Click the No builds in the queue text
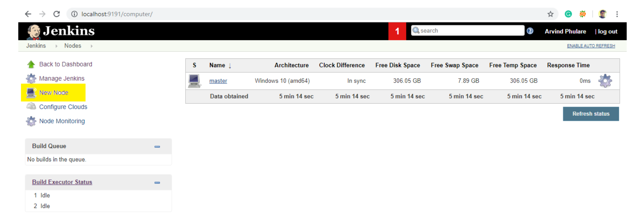This screenshot has height=222, width=644. pos(56,159)
